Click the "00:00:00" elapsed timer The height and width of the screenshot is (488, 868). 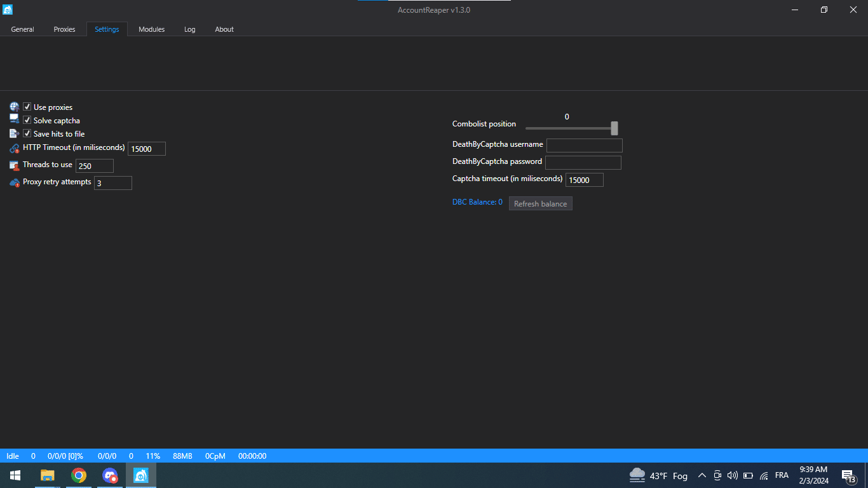click(x=252, y=456)
